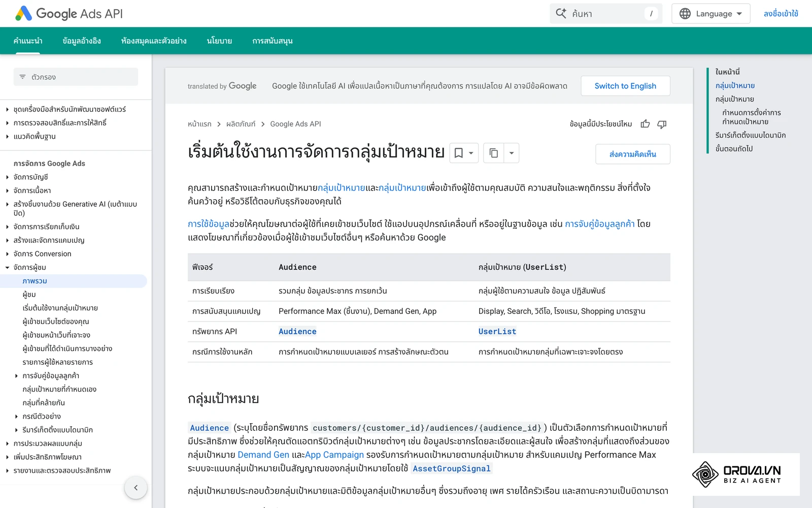812x508 pixels.
Task: Click the Switch to English button
Action: [x=625, y=86]
